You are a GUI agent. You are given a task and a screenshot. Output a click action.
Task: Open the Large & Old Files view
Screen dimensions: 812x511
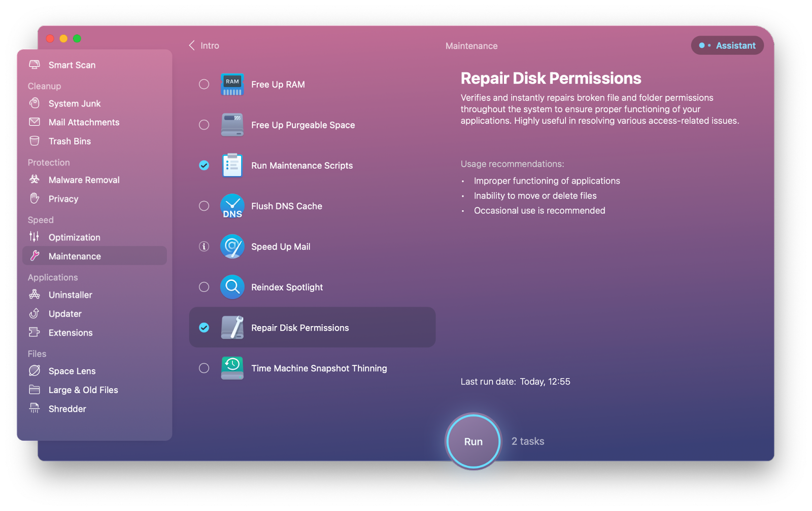(83, 390)
